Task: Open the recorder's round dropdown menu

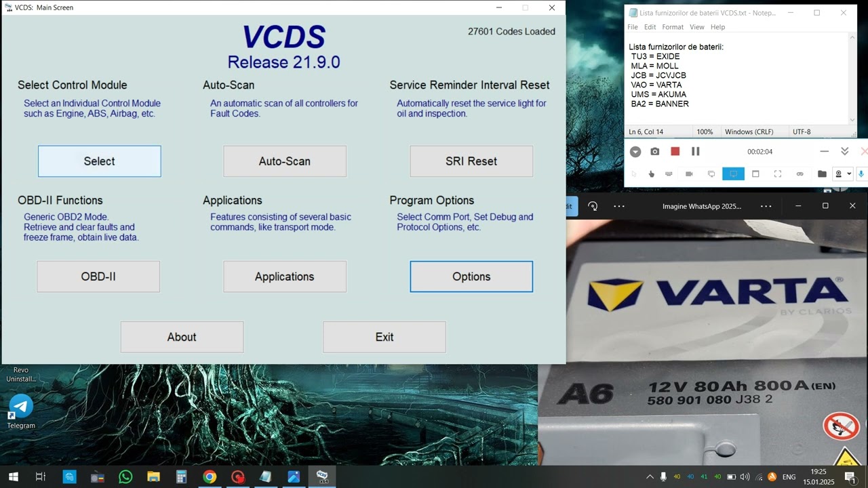Action: point(635,152)
